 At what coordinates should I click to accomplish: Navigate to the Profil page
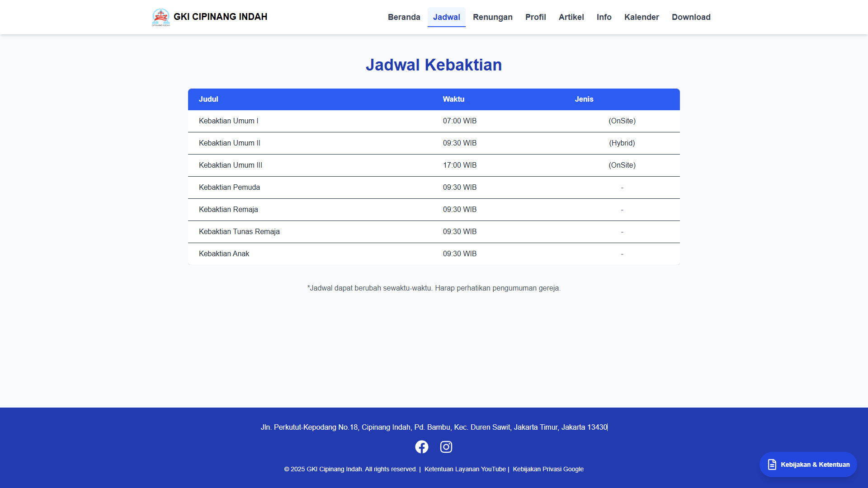coord(535,17)
